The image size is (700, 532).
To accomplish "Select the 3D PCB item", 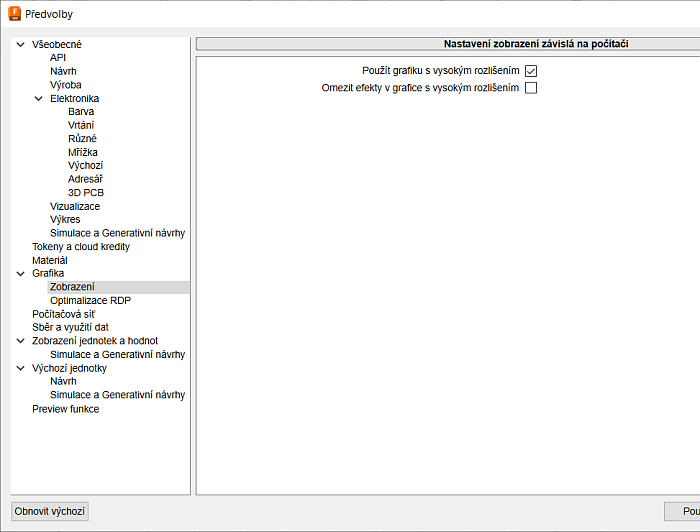I will pos(86,193).
